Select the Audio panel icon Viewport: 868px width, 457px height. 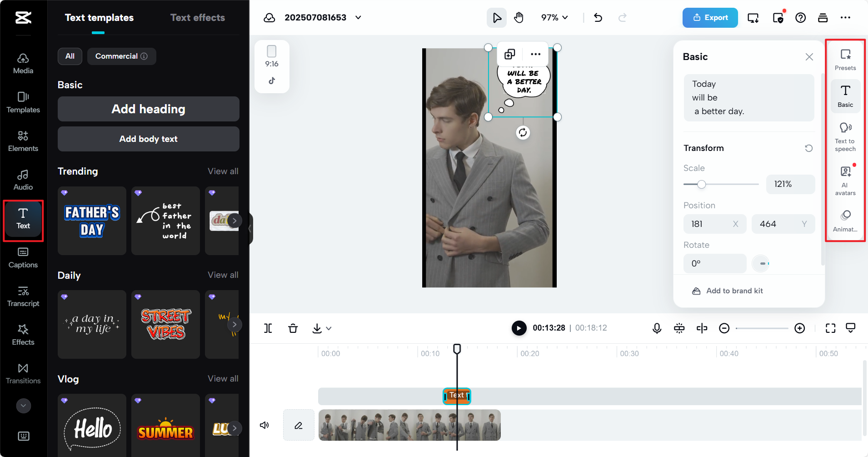click(x=23, y=179)
